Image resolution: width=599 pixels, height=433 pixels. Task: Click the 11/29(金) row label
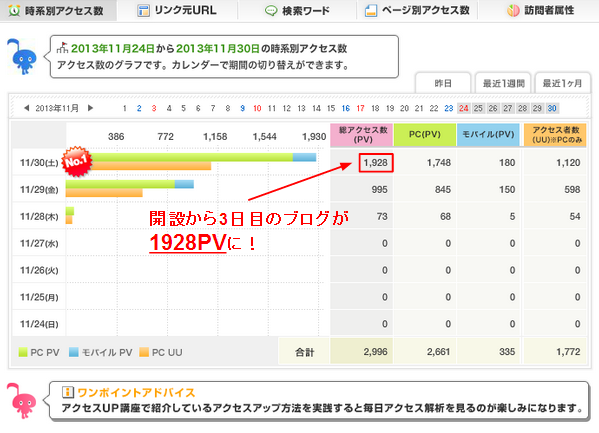coord(39,190)
